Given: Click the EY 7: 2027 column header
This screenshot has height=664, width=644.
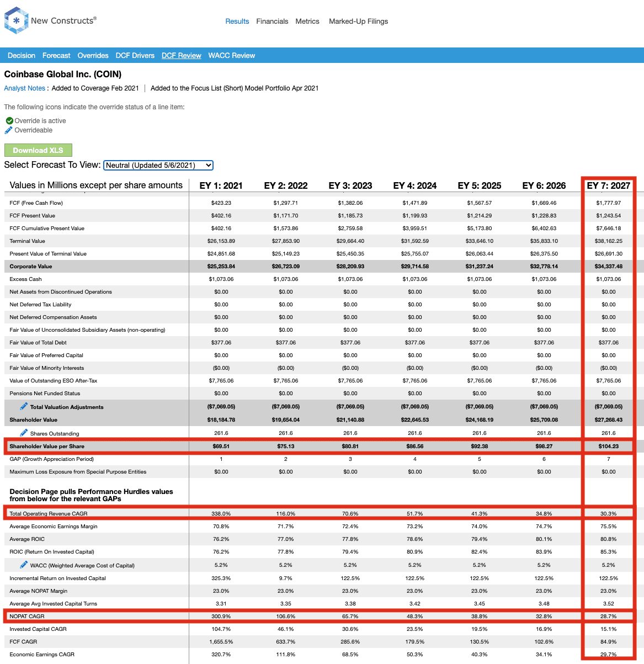Looking at the screenshot, I should pos(609,185).
